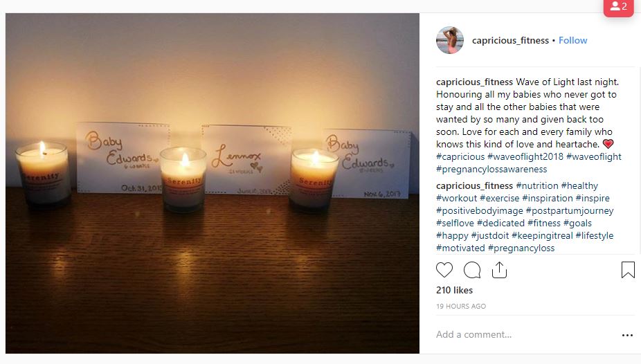
Task: View the 210 likes list
Action: point(454,290)
